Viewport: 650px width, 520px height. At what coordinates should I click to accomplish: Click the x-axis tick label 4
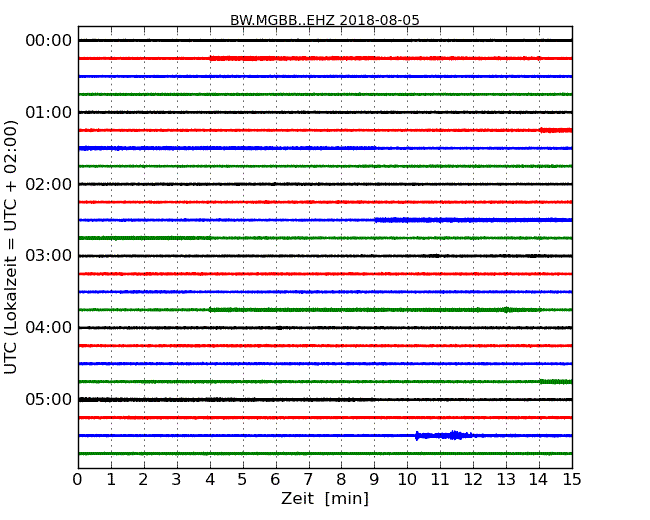(210, 480)
